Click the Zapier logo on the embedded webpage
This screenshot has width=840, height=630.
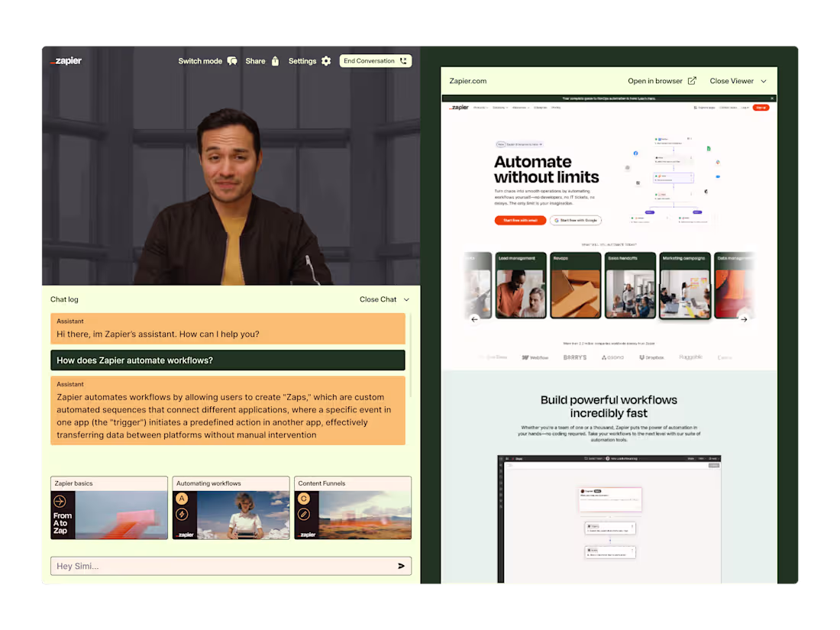[459, 107]
